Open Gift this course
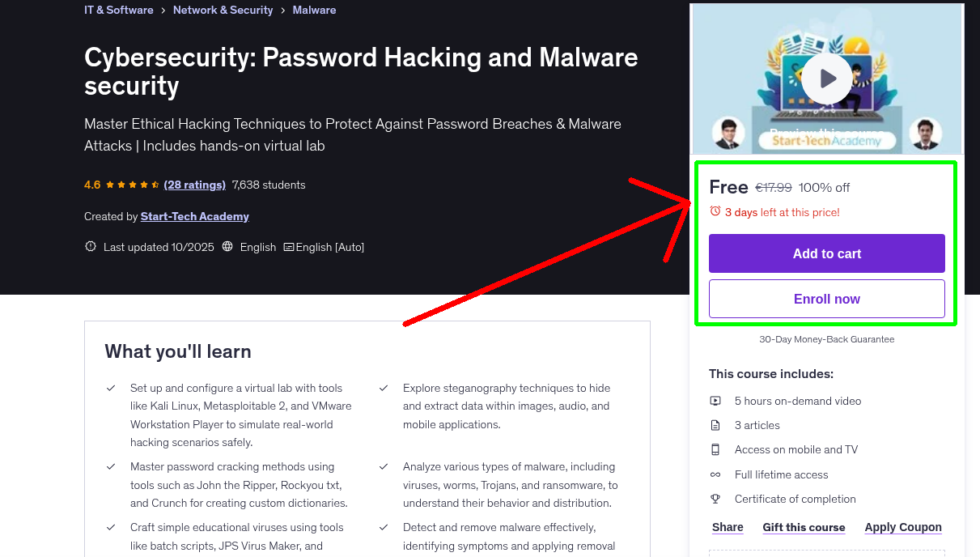Viewport: 980px width, 557px height. (804, 527)
